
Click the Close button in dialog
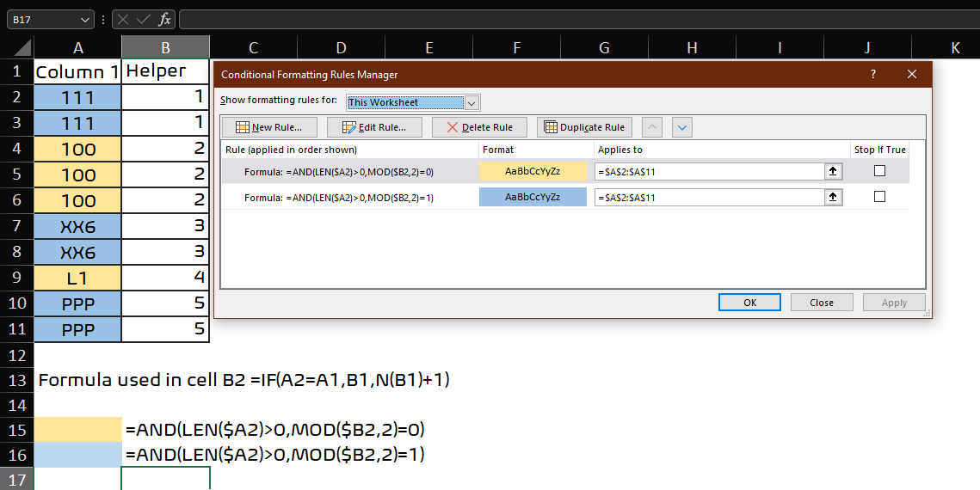coord(821,302)
